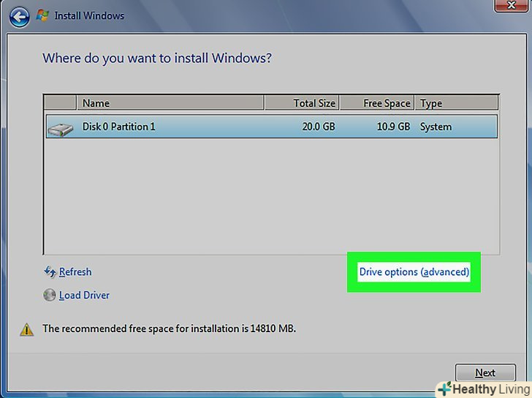Click the Next button
Viewport: 532px width, 398px height.
485,372
